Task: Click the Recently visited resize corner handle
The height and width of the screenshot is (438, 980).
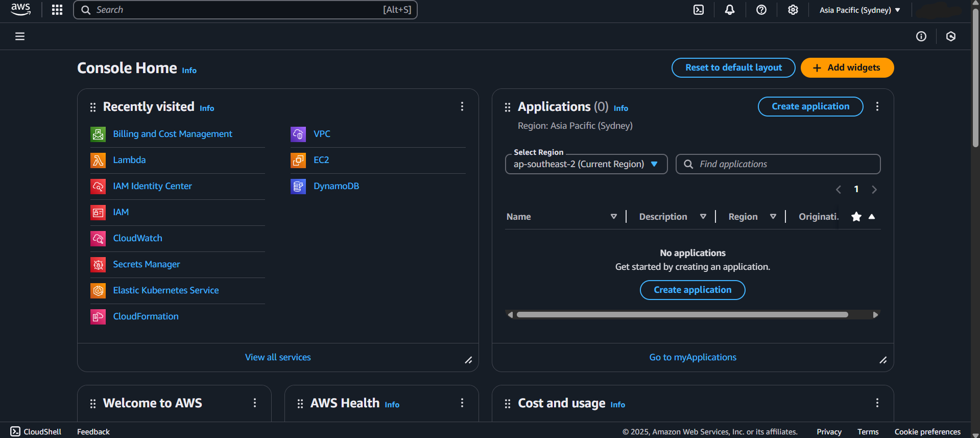Action: [x=468, y=360]
